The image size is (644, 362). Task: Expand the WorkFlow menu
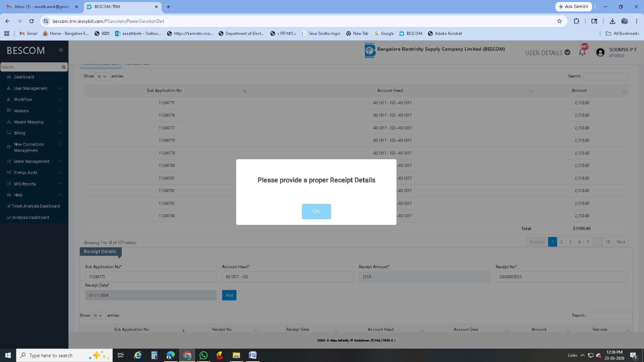tap(34, 99)
